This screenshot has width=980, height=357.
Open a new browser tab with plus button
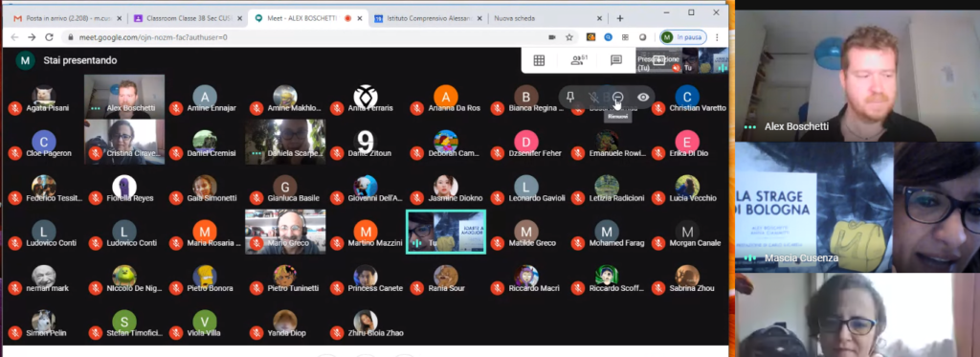click(620, 19)
